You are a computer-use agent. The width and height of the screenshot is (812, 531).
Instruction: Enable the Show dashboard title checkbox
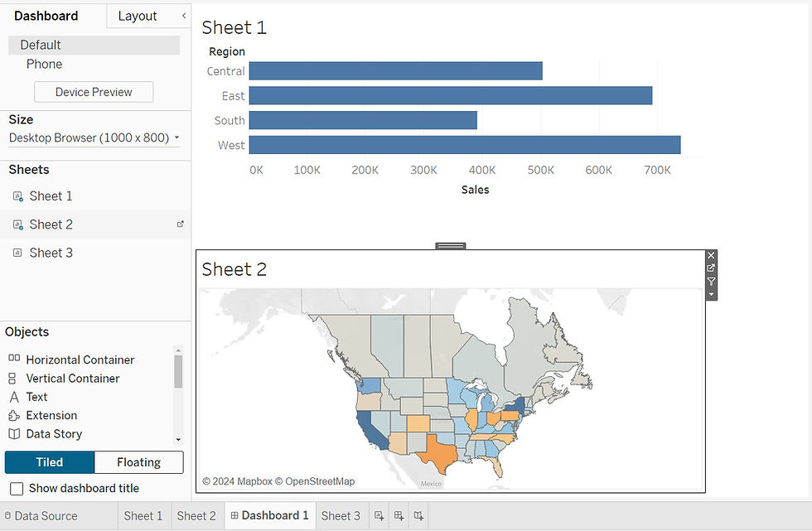(x=14, y=488)
